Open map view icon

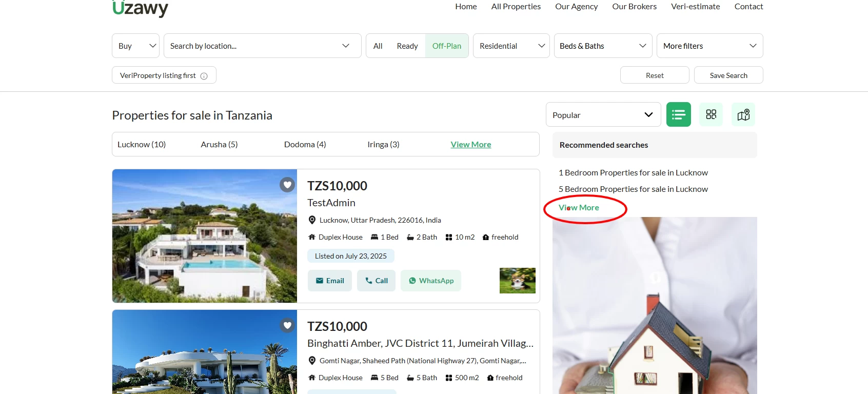click(x=743, y=114)
